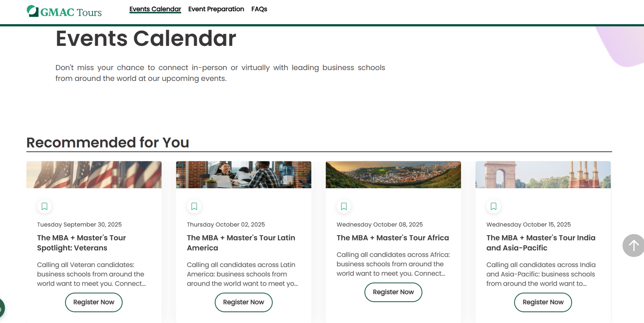Open 'The MBA + Master's Tour Africa' title
Viewport: 644px width, 323px height.
(x=392, y=238)
